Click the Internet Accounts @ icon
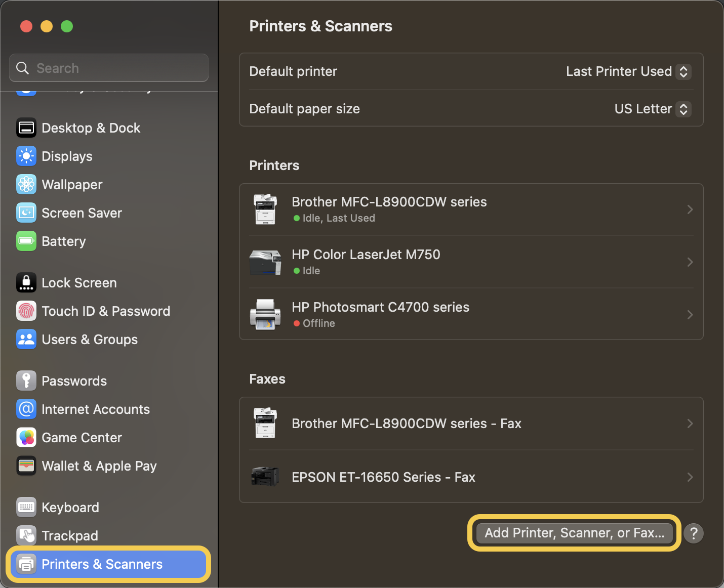This screenshot has width=724, height=588. pyautogui.click(x=26, y=409)
